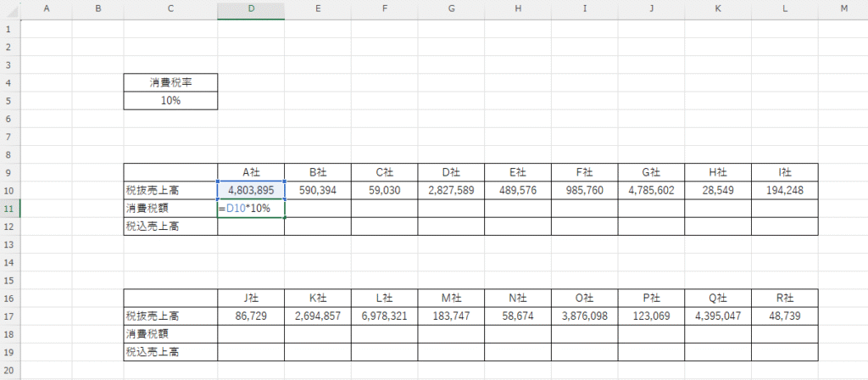Viewport: 868px width, 380px height.
Task: Click the cell with value 3,876,098
Action: click(584, 316)
